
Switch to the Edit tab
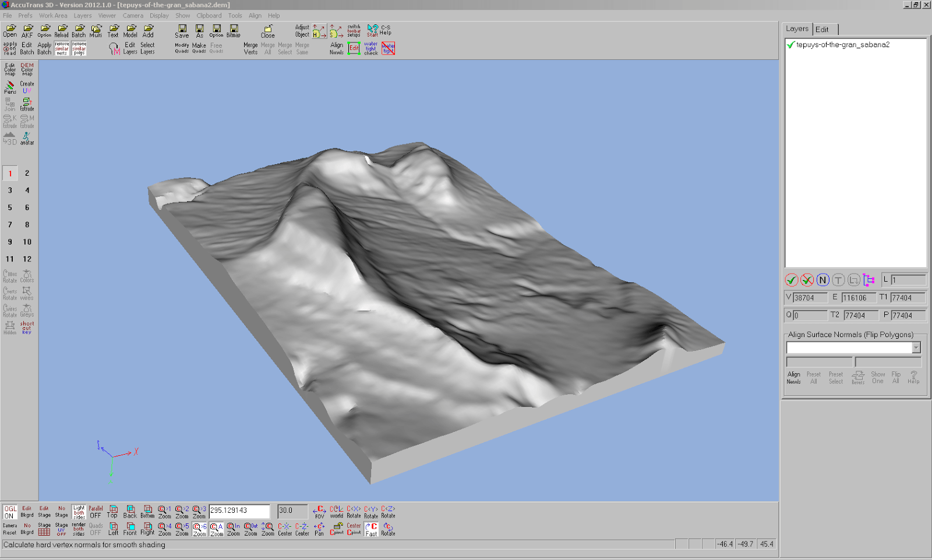click(822, 30)
